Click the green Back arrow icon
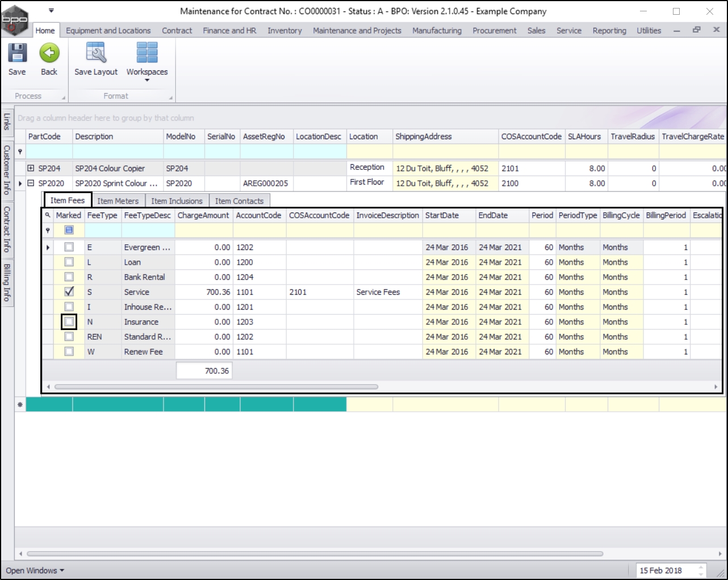The width and height of the screenshot is (728, 580). tap(49, 53)
